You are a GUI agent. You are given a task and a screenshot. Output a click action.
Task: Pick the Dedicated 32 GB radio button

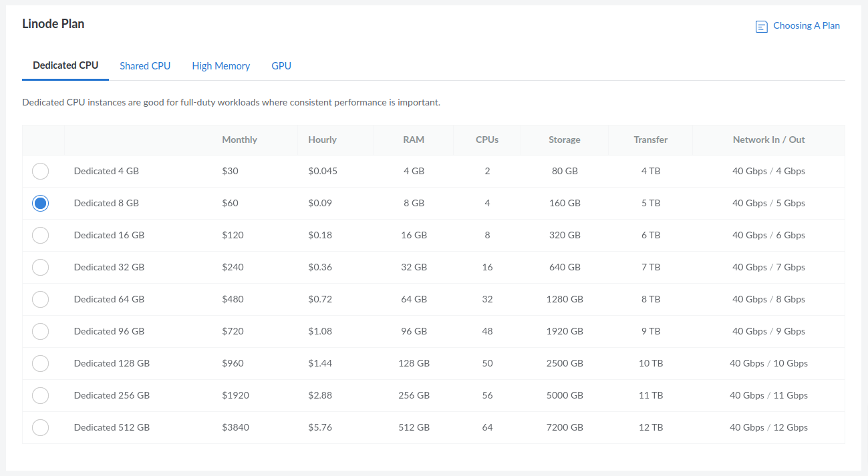40,267
